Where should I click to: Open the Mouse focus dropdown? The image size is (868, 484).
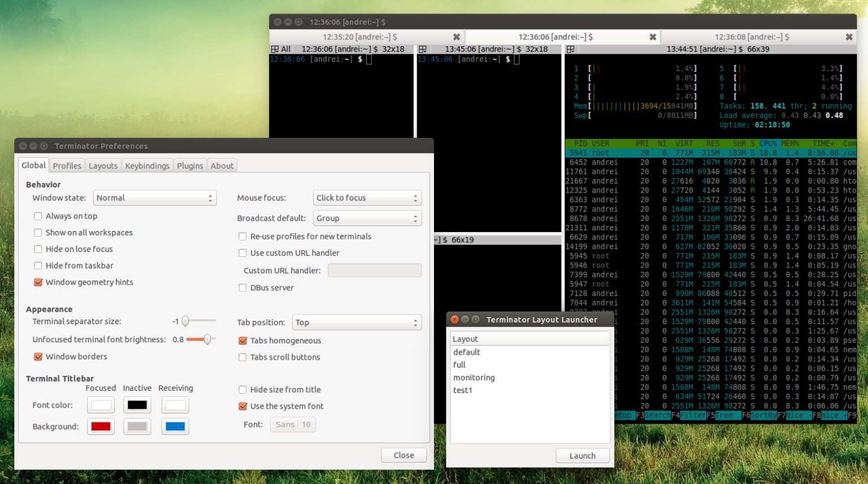point(367,198)
